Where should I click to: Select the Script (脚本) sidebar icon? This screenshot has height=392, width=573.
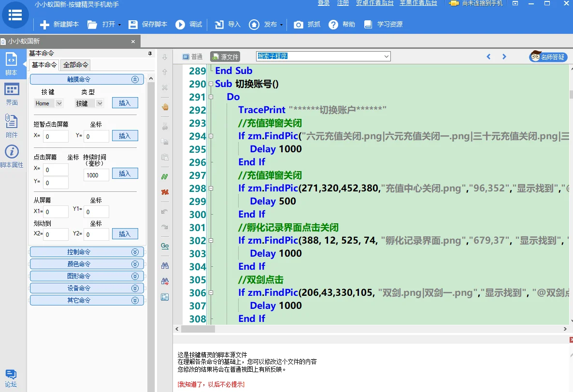pyautogui.click(x=11, y=64)
